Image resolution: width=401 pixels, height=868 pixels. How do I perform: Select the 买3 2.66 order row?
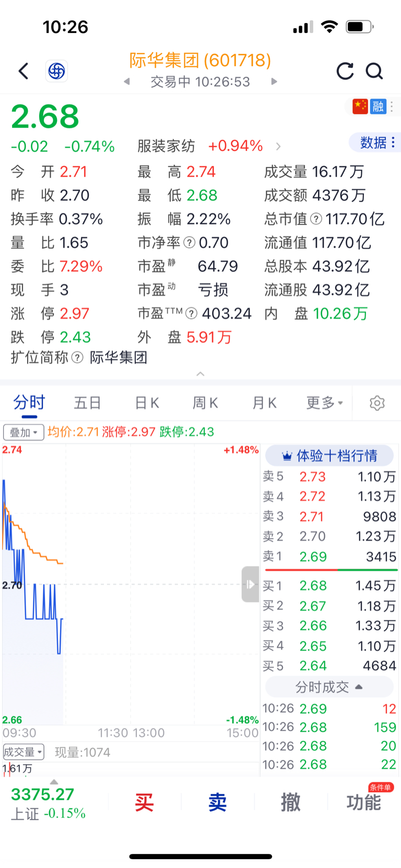point(329,626)
